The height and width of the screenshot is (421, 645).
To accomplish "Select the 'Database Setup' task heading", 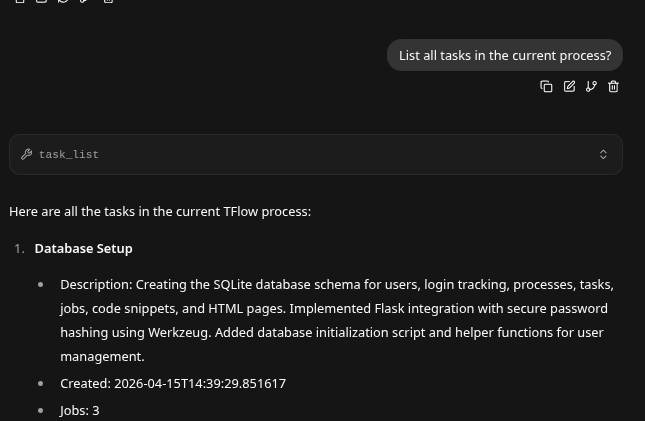I will [x=83, y=249].
